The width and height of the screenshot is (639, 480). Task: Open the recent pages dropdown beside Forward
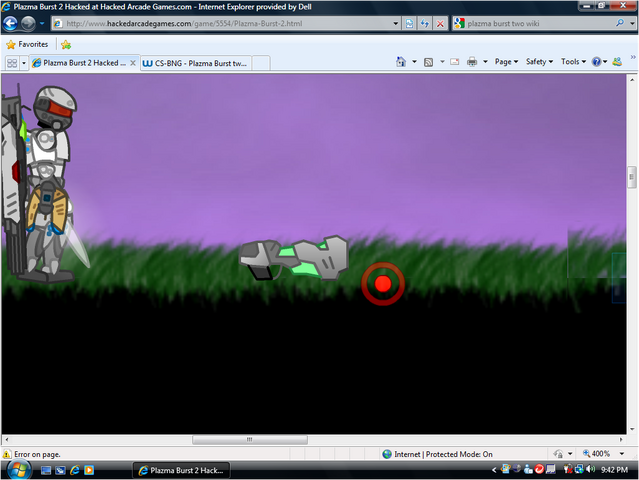pos(42,23)
